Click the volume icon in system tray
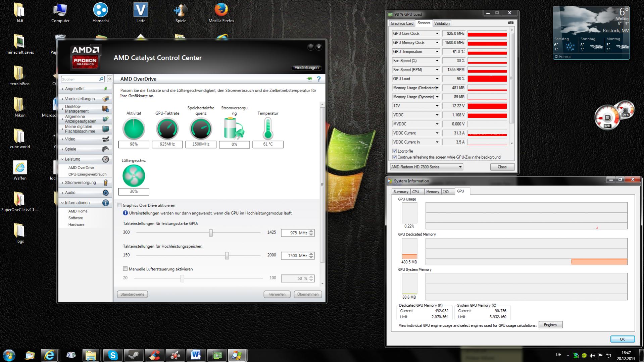Screen dimensions: 644x362 point(592,355)
